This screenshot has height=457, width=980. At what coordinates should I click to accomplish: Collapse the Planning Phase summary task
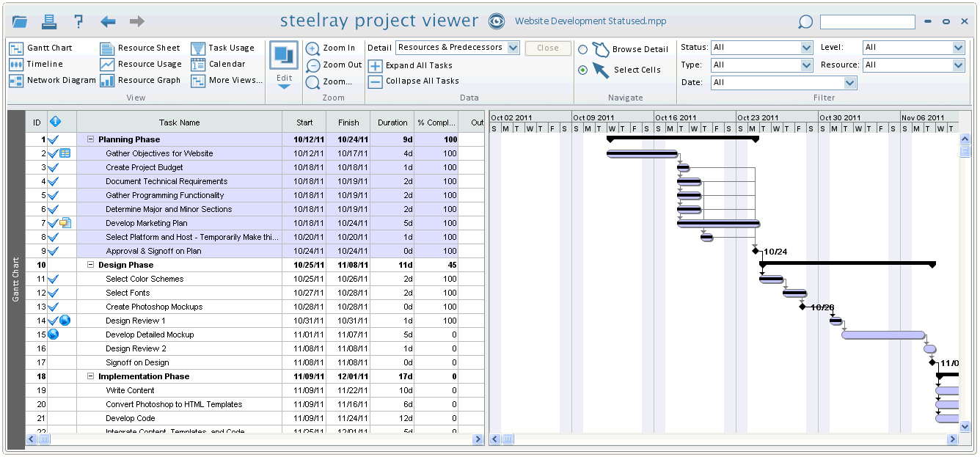click(91, 139)
